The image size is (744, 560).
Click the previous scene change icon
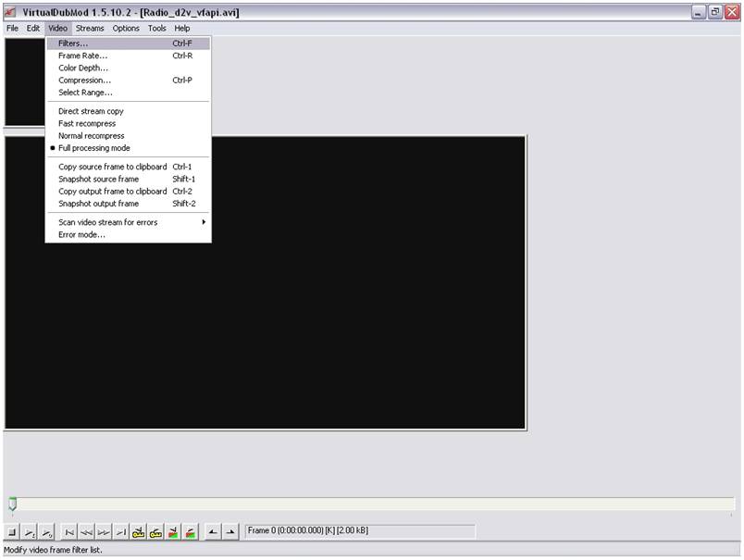tap(173, 532)
